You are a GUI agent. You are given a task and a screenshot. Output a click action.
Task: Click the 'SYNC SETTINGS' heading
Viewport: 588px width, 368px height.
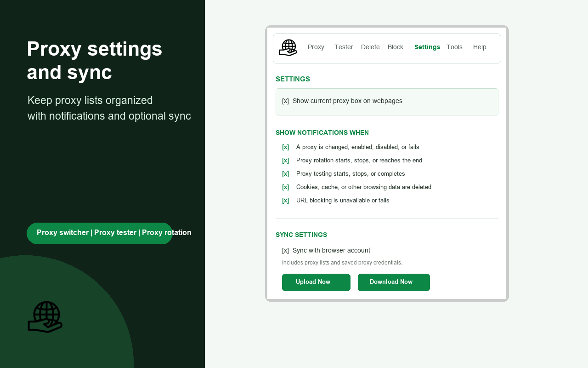(x=301, y=235)
